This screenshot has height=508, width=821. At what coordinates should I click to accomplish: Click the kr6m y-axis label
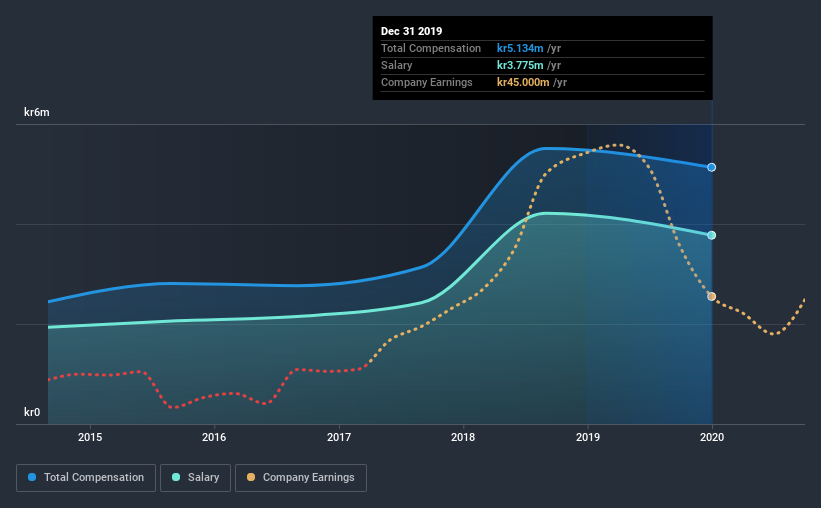click(x=37, y=112)
